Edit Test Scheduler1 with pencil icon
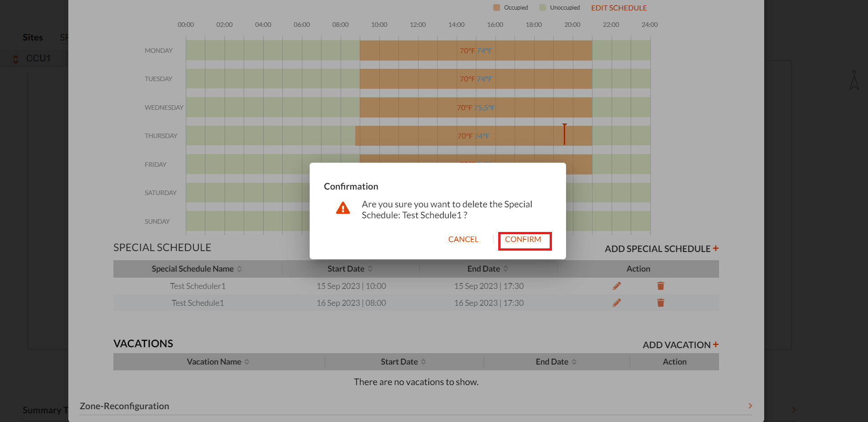This screenshot has width=868, height=422. [617, 286]
